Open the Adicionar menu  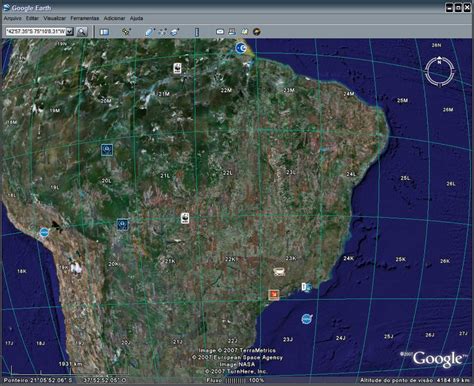[x=114, y=18]
